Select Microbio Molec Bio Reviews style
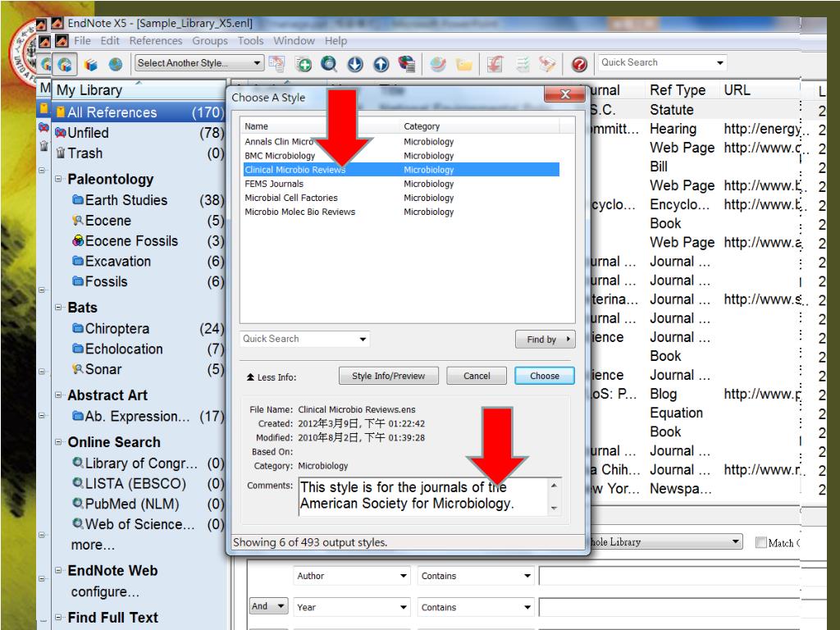 tap(401, 212)
